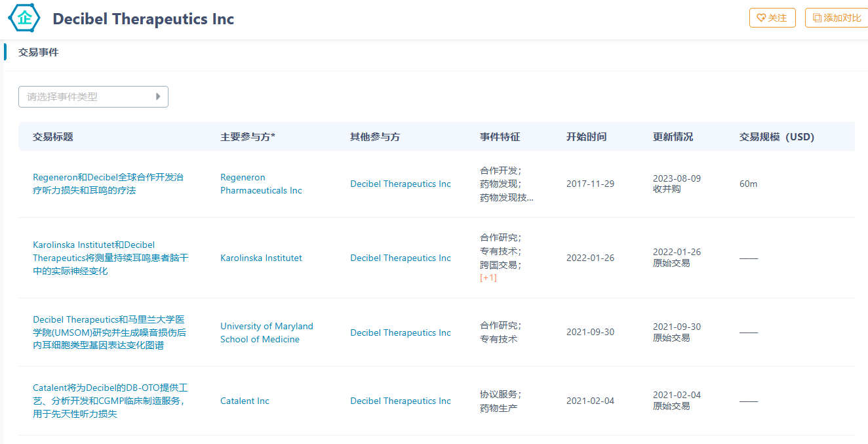Screen dimensions: 868x444
Task: Click the 添加对比 add-to-compare button
Action: pos(837,18)
